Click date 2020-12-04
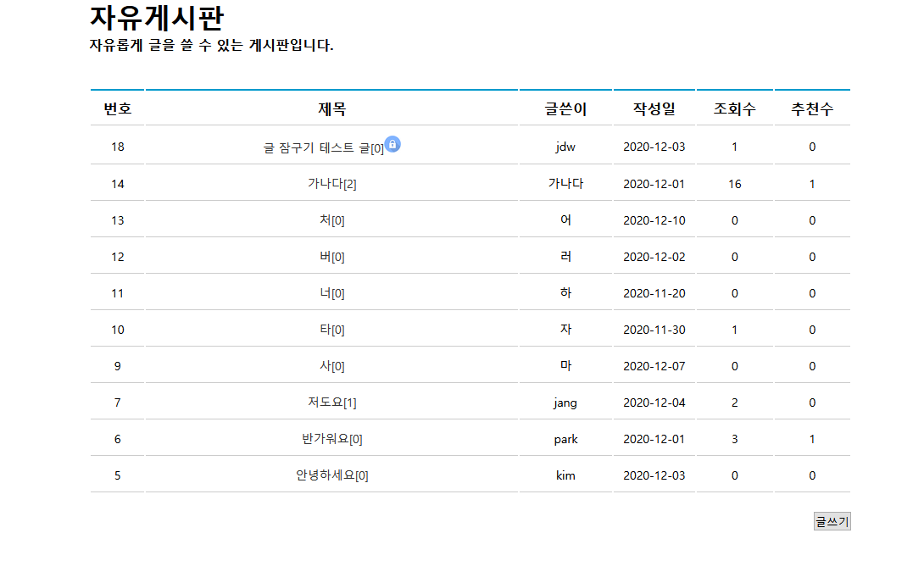924x572 pixels. pyautogui.click(x=654, y=403)
